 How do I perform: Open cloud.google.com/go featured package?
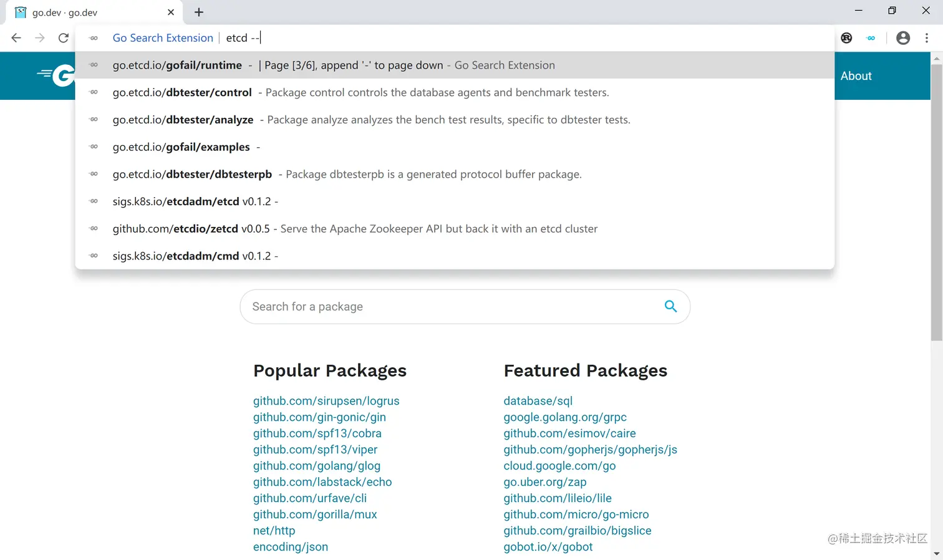point(560,466)
